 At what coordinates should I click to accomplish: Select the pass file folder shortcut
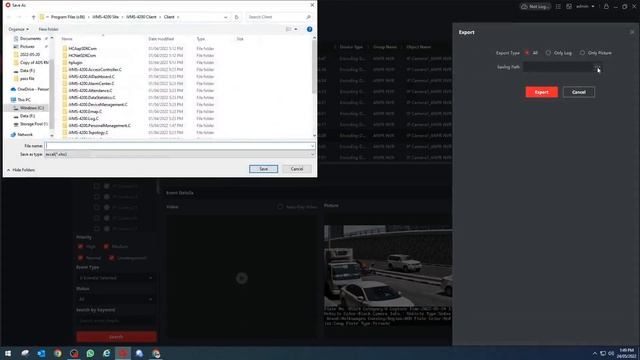point(27,78)
